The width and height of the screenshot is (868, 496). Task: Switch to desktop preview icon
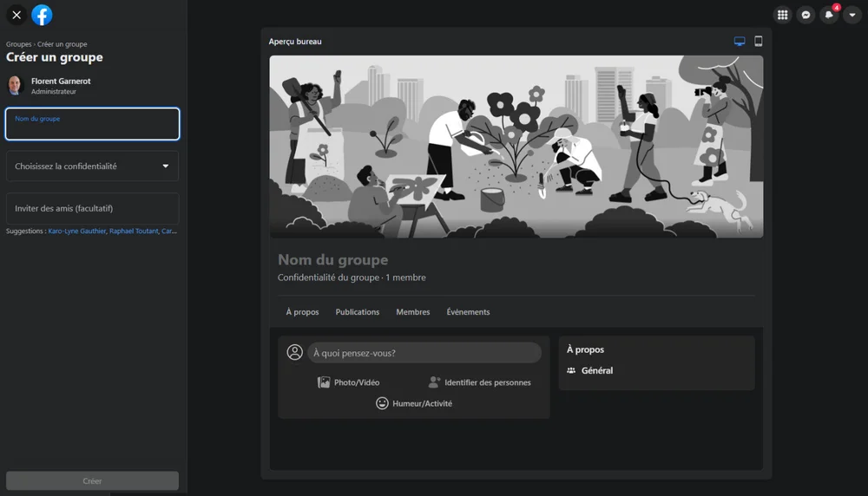pos(739,42)
